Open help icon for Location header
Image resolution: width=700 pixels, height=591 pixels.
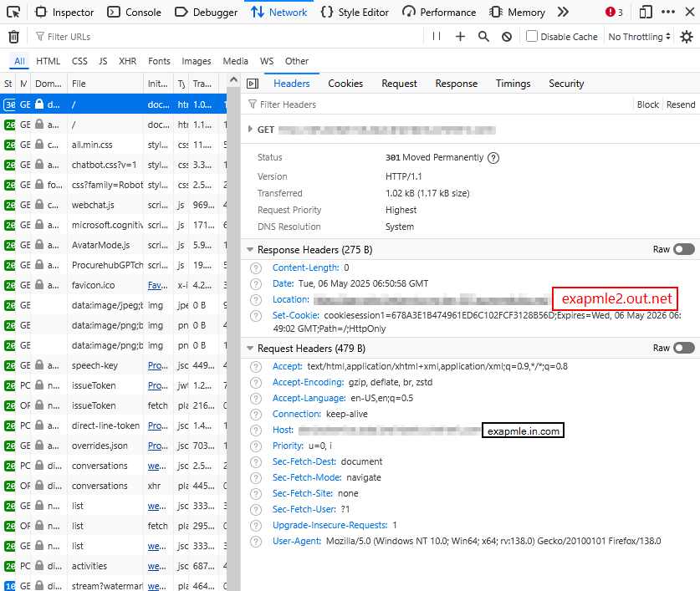pyautogui.click(x=256, y=299)
